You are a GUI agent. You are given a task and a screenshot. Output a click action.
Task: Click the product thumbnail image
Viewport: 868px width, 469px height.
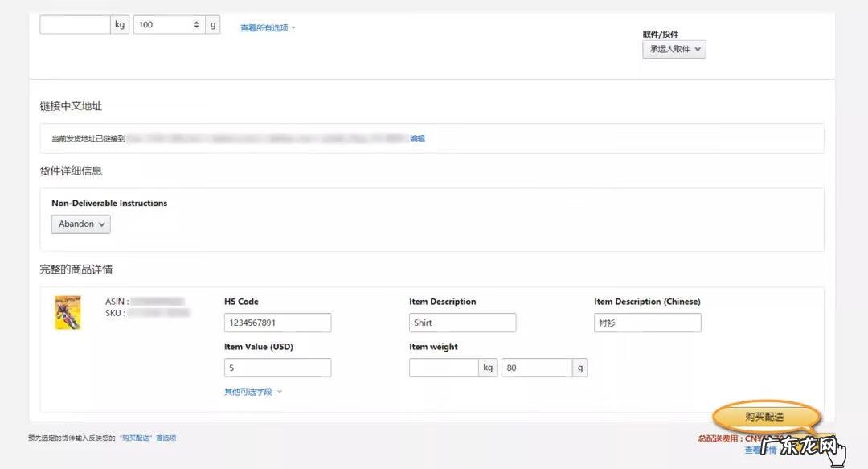point(68,313)
